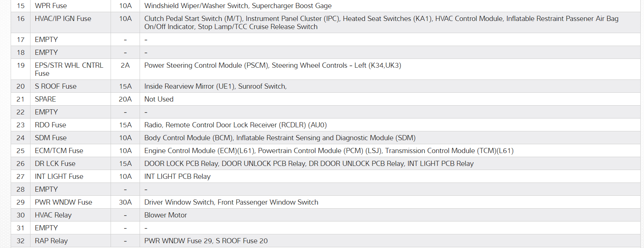Click the HVAC Relay name cell
The width and height of the screenshot is (644, 248).
pyautogui.click(x=53, y=215)
